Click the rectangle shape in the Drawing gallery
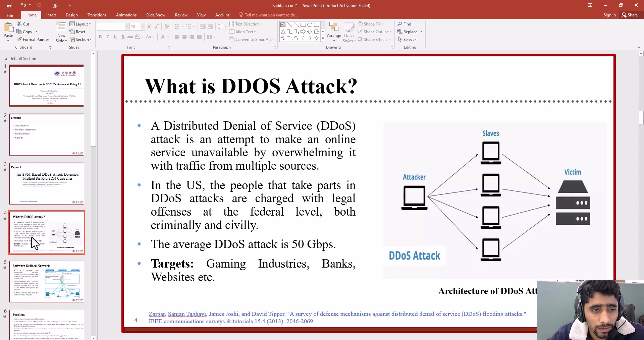644x340 pixels. tap(303, 24)
